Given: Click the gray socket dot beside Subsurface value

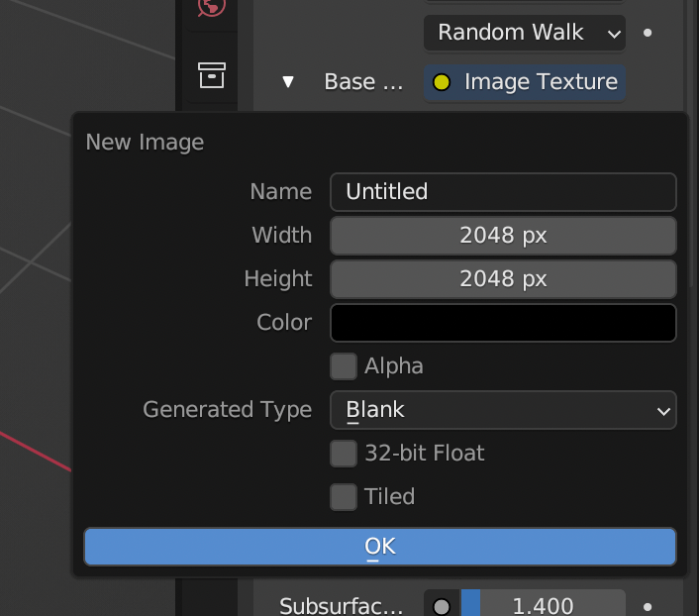Looking at the screenshot, I should [x=442, y=607].
